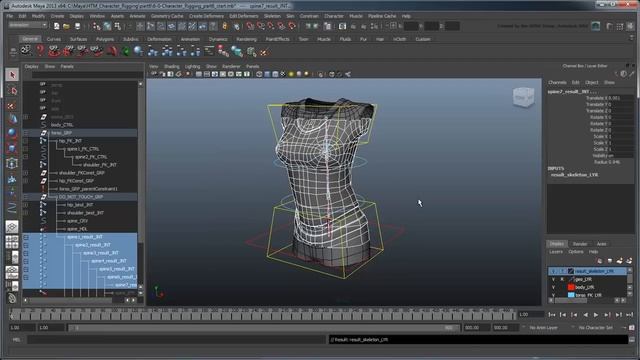Toggle visibility V of result_skeleton_LYR
This screenshot has height=360, width=640.
pos(553,271)
